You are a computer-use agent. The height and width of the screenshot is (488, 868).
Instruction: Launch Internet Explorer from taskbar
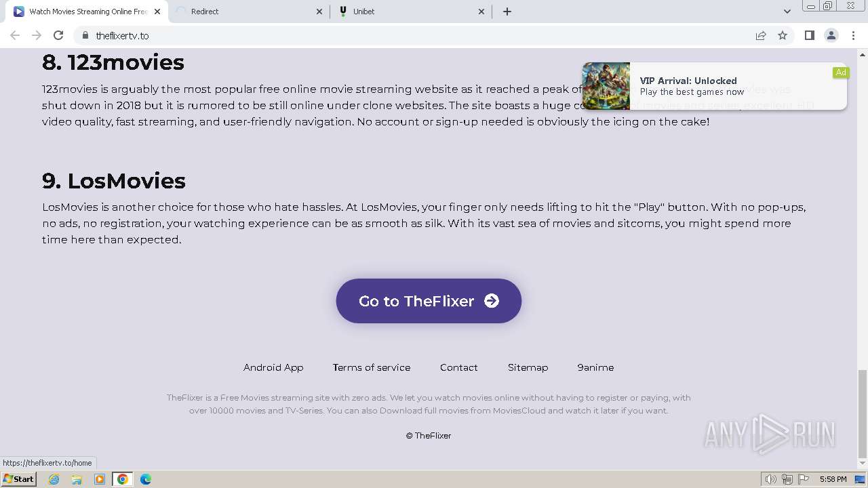[54, 479]
